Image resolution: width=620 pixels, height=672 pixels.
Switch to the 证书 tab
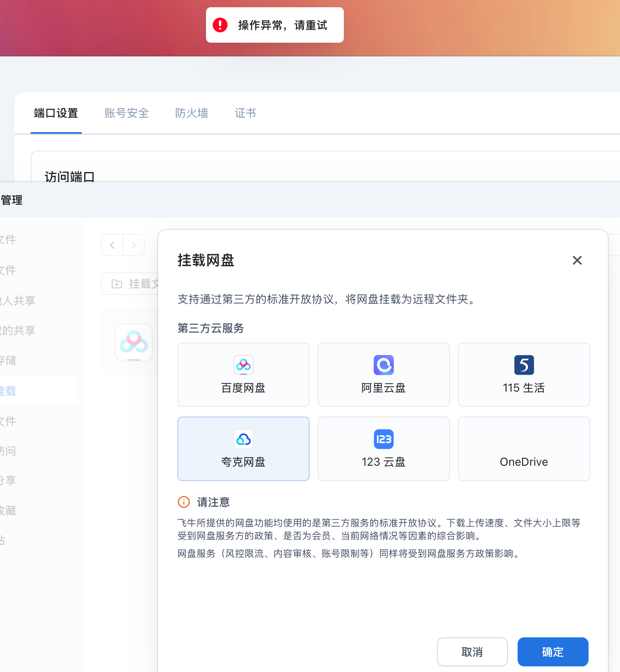(x=246, y=113)
